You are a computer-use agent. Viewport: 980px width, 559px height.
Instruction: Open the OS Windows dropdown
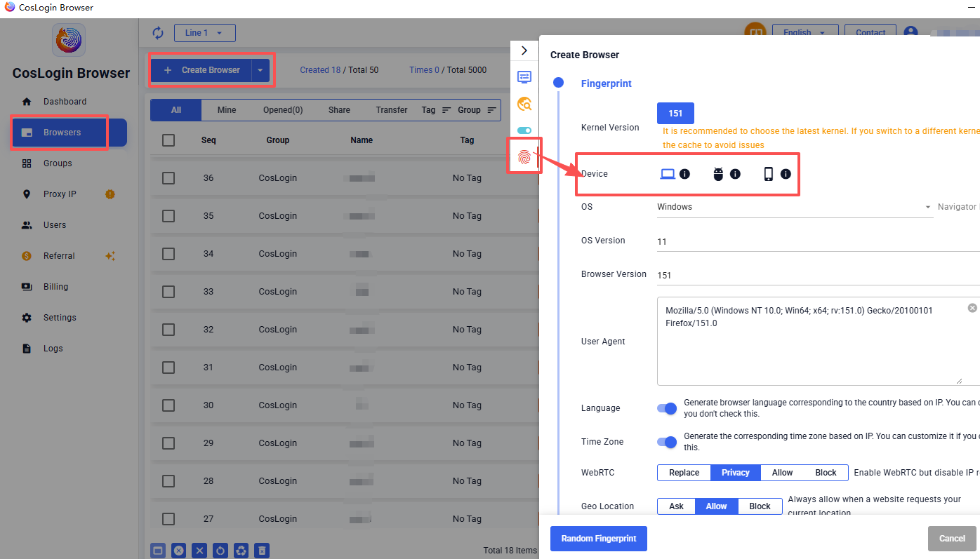(x=795, y=208)
